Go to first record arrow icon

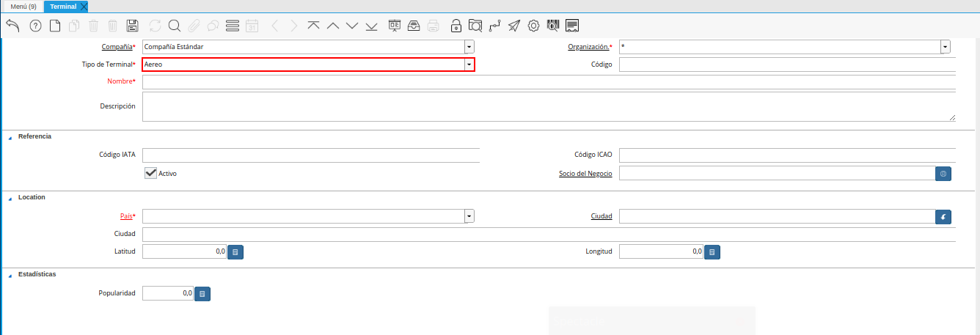tap(313, 26)
